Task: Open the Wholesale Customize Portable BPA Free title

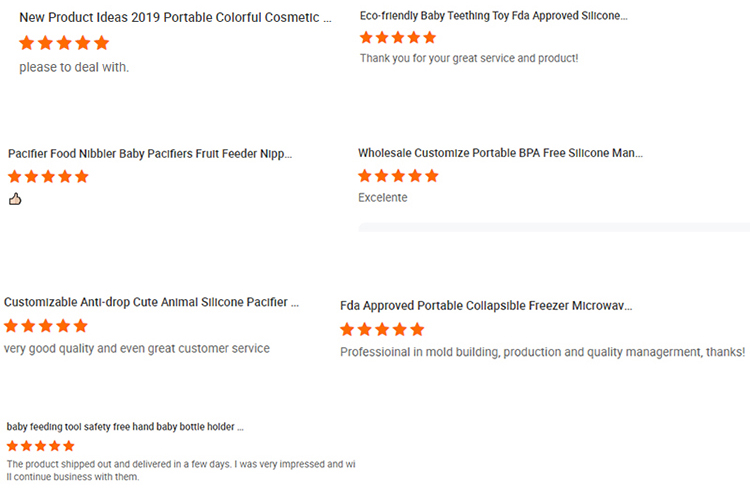Action: tap(500, 153)
